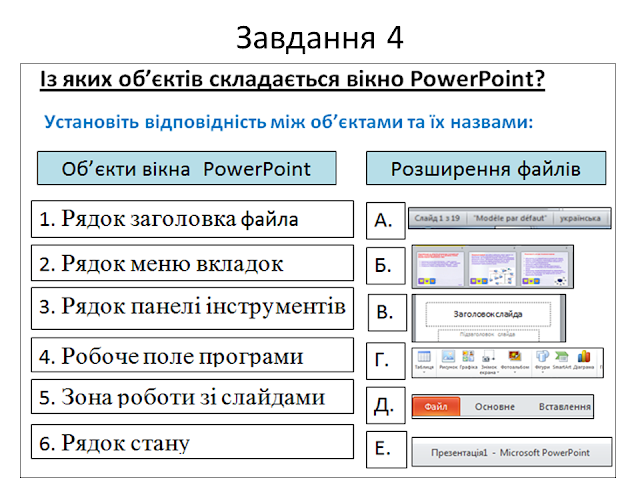Click the Таблиця (Table) icon in ribbon strip
Viewport: 640px width, 480px height.
(424, 356)
